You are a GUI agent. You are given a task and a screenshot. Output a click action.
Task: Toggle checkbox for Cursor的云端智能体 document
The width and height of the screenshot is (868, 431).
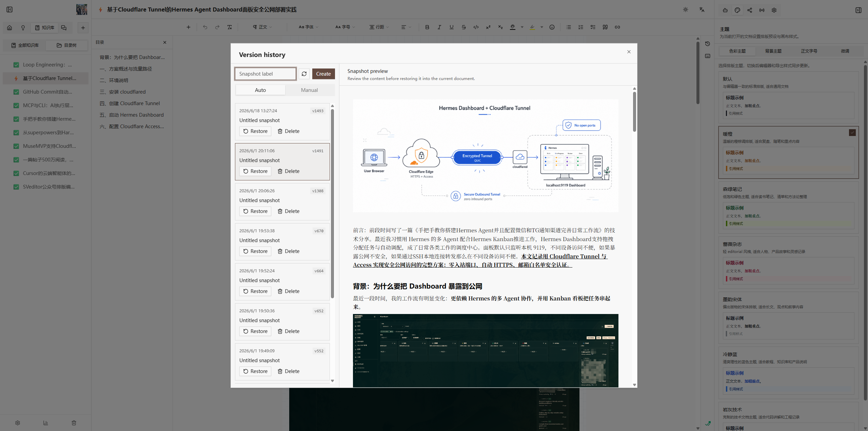(x=16, y=173)
